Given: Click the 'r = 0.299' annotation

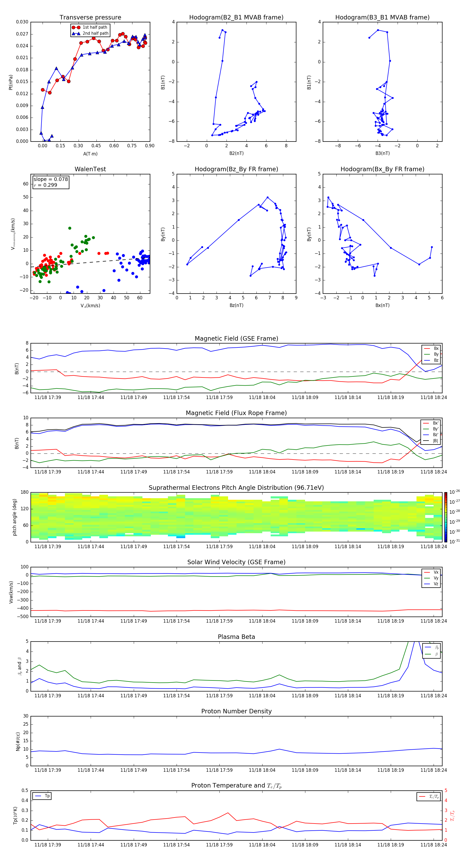Looking at the screenshot, I should click(45, 185).
